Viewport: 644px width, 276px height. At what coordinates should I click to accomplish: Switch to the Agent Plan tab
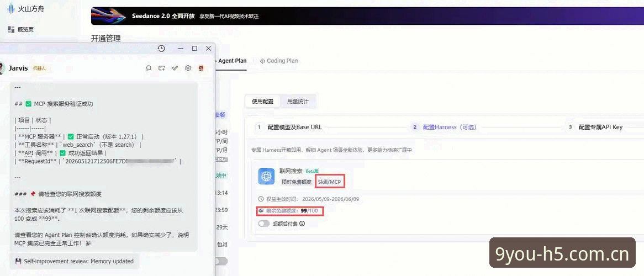pos(232,61)
